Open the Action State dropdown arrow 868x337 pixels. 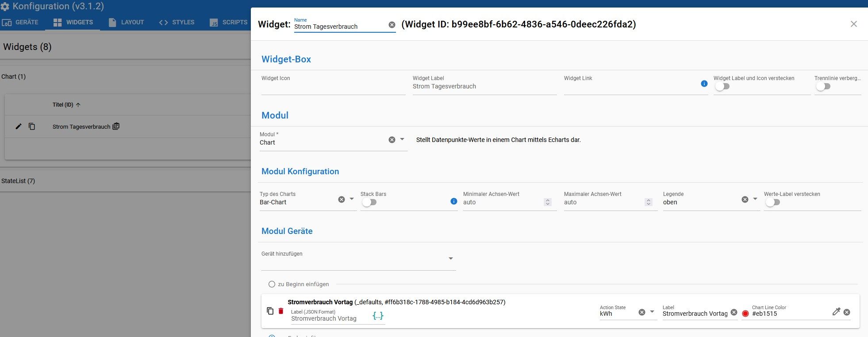coord(652,312)
